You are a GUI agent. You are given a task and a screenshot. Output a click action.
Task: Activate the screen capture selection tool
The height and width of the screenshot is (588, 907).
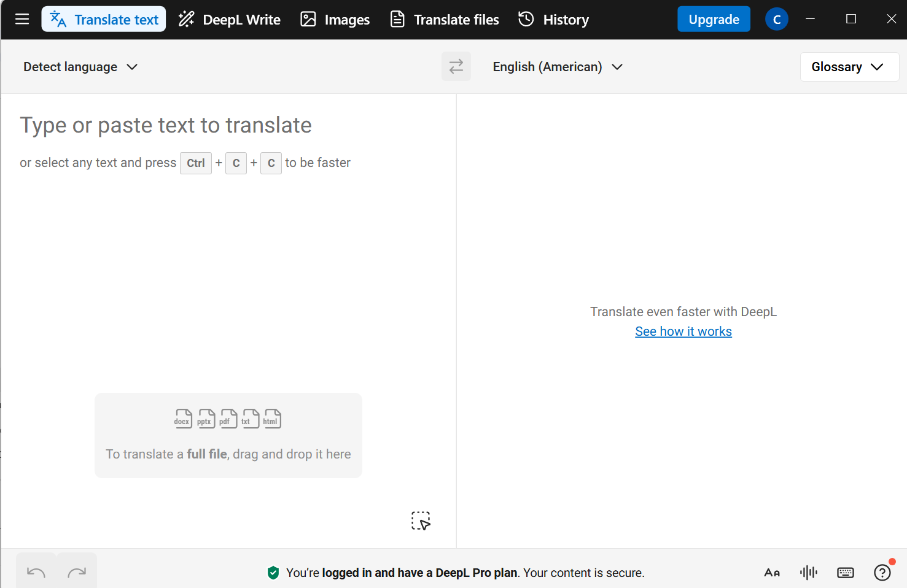(421, 520)
